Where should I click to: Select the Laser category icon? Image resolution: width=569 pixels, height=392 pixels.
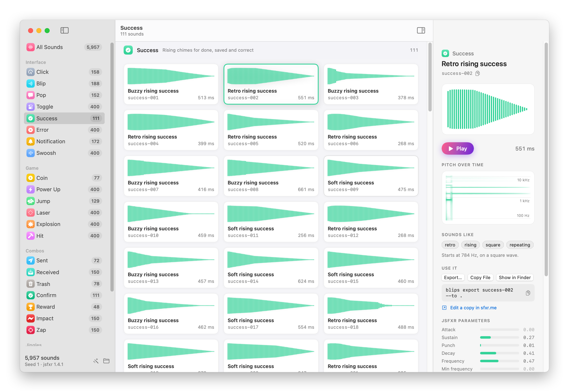coord(30,213)
